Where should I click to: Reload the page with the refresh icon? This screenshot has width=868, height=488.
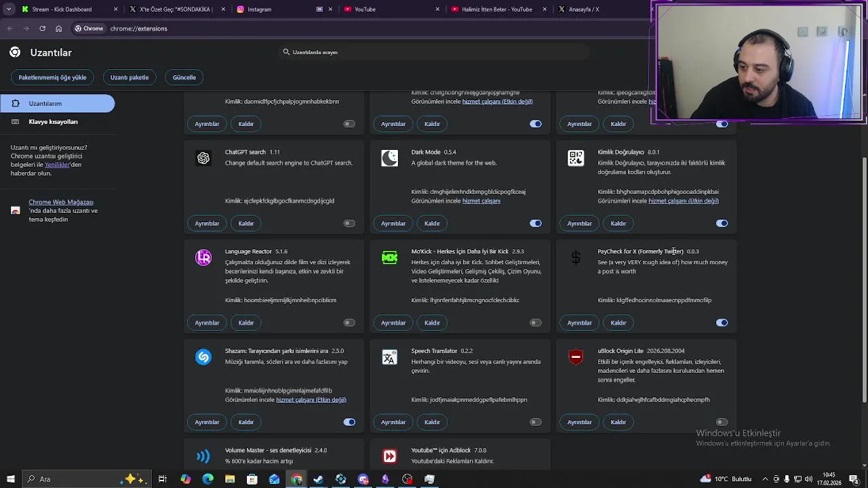42,28
